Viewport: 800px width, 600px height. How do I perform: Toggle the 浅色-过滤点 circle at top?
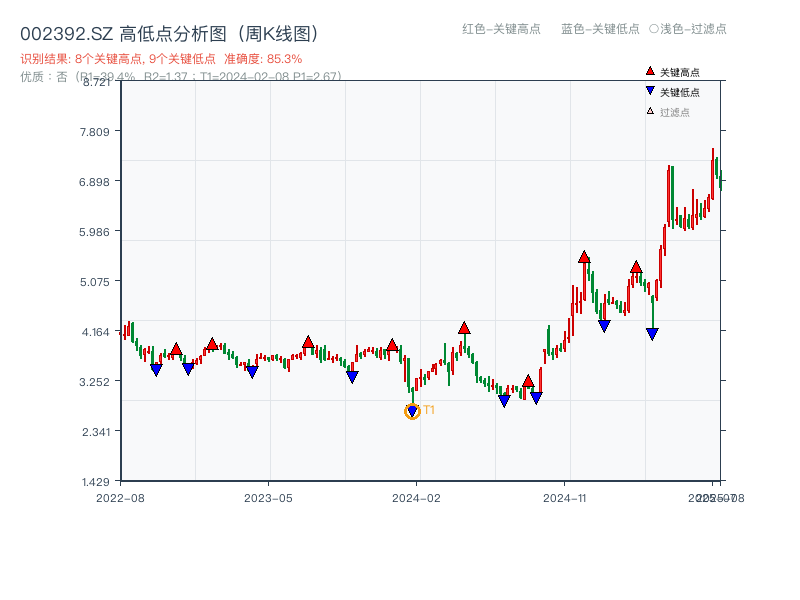pyautogui.click(x=654, y=29)
